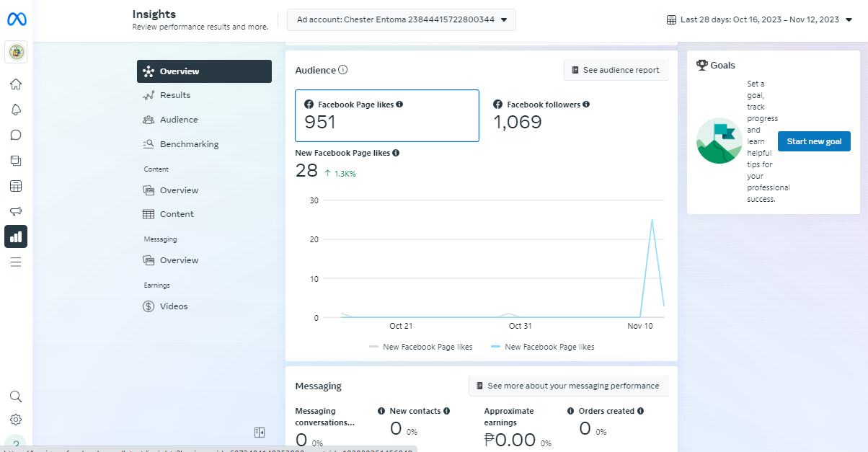The height and width of the screenshot is (452, 868).
Task: Click the Insights bar chart icon
Action: pos(16,236)
